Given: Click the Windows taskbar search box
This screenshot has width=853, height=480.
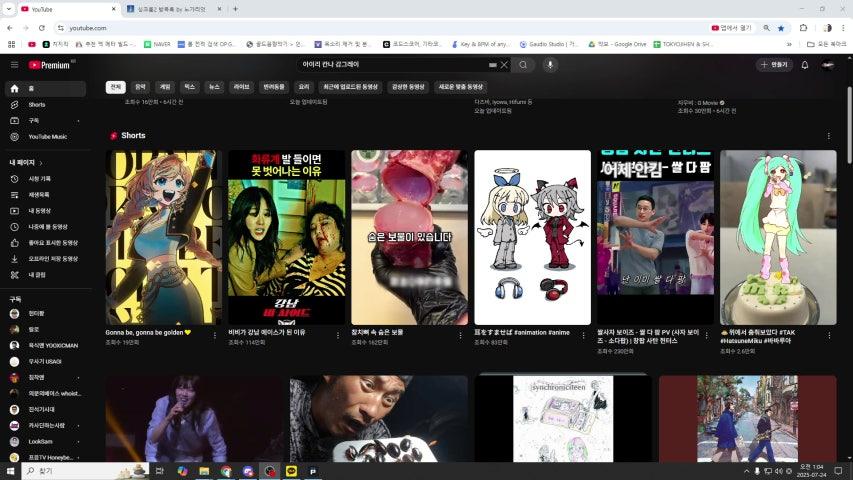Looking at the screenshot, I should click(85, 471).
